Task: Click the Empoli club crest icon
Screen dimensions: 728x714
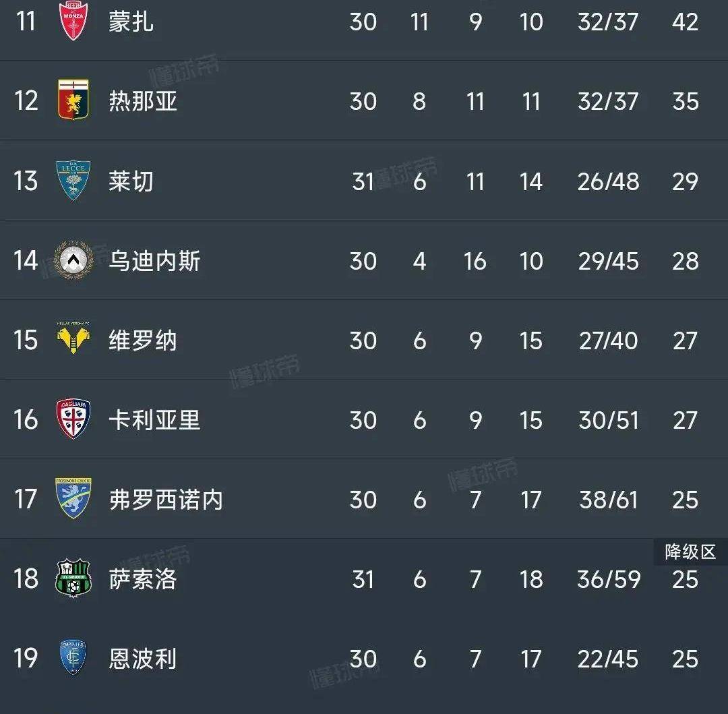Action: click(73, 657)
